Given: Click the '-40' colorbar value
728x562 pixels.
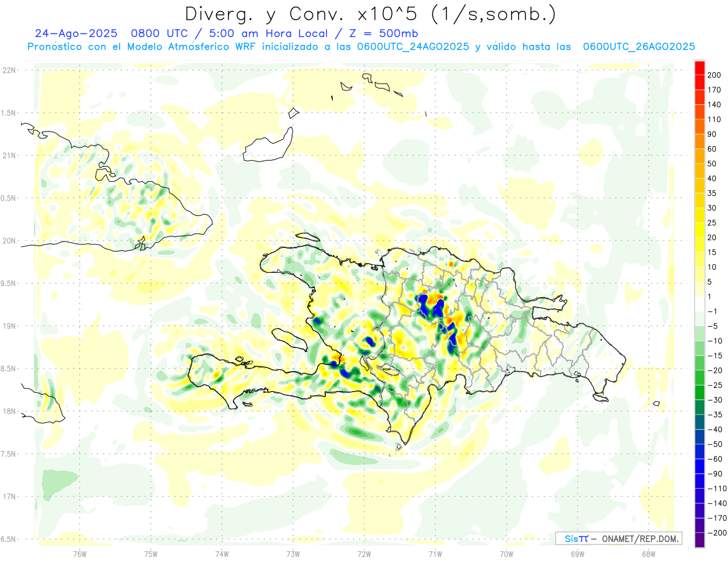Looking at the screenshot, I should pyautogui.click(x=715, y=430).
